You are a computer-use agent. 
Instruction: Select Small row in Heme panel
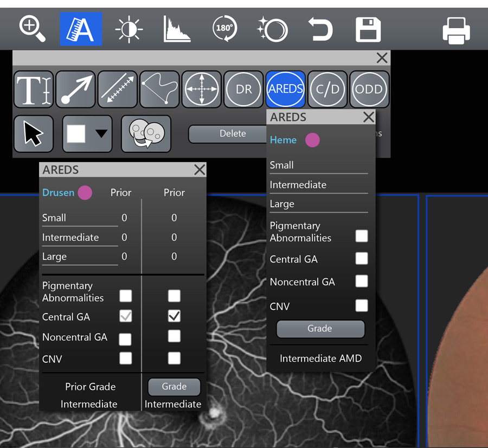tap(319, 165)
